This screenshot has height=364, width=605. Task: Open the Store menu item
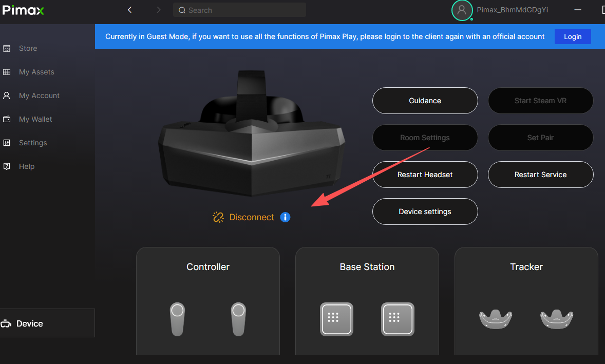[28, 49]
